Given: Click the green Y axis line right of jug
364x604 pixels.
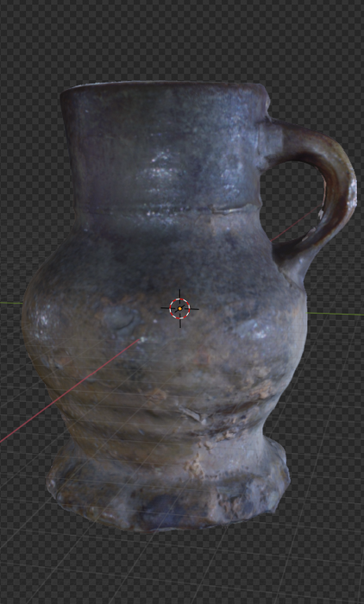Looking at the screenshot, I should (x=336, y=314).
